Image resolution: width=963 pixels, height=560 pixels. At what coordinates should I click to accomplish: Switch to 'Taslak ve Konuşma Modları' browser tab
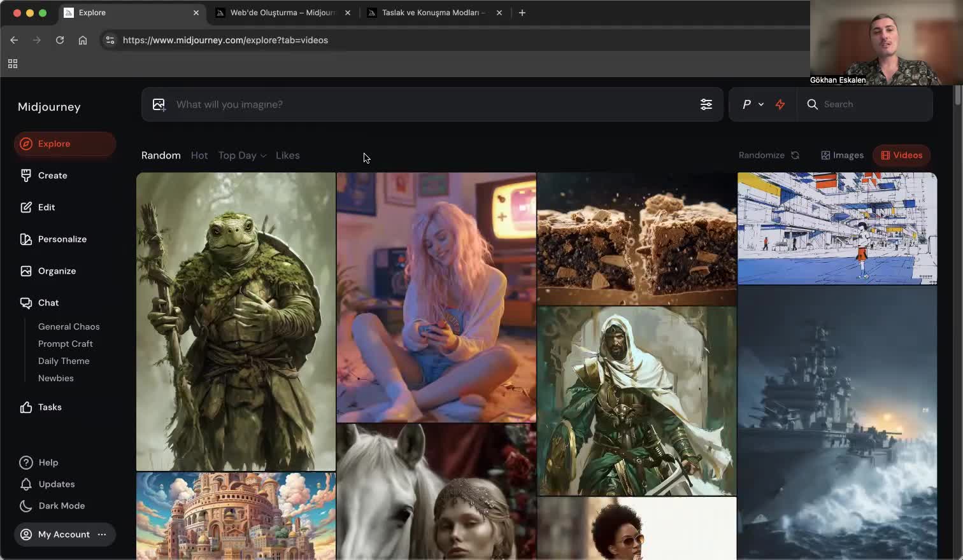[x=433, y=13]
